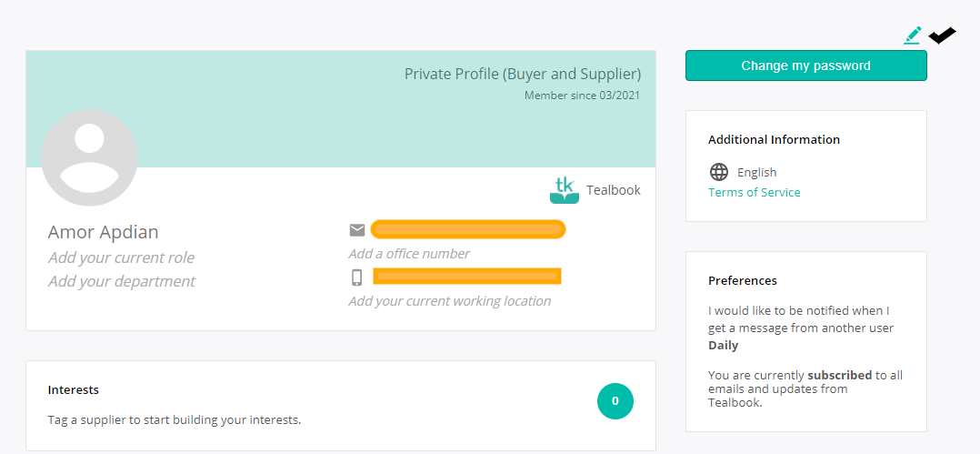Click the black checkmark icon

tap(943, 36)
